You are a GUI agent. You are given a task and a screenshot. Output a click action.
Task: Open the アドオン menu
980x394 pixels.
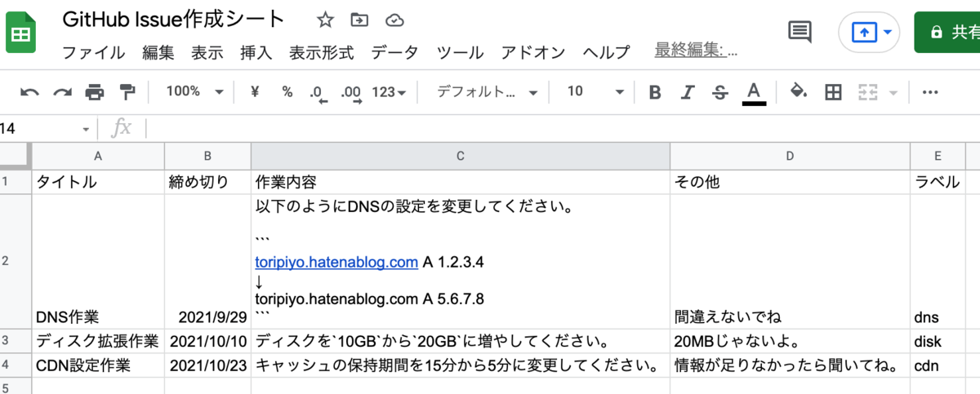point(533,52)
